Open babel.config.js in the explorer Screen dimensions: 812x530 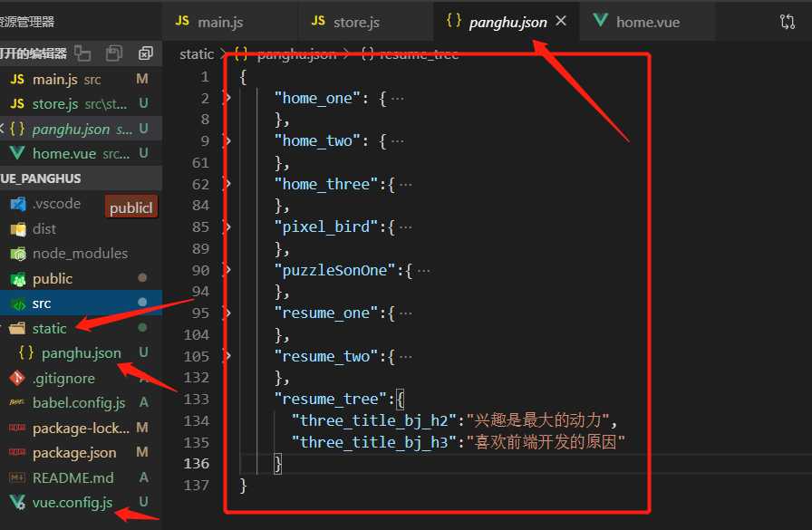tap(81, 402)
